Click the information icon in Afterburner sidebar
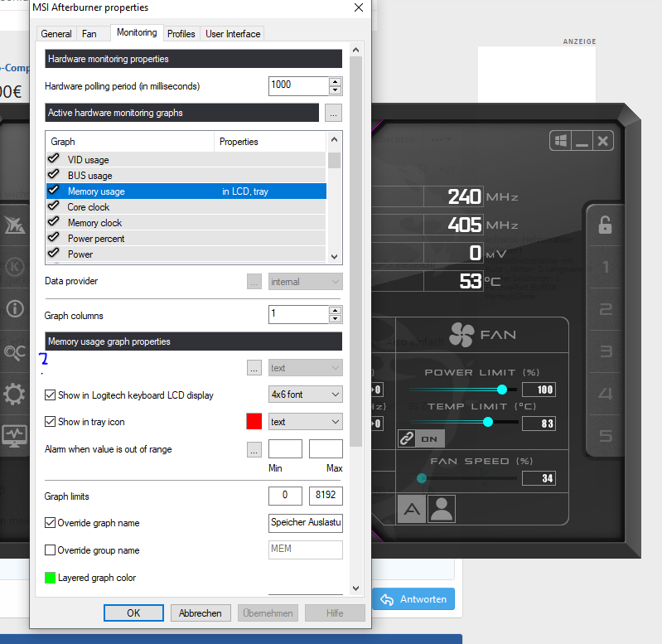The height and width of the screenshot is (644, 662). tap(15, 308)
